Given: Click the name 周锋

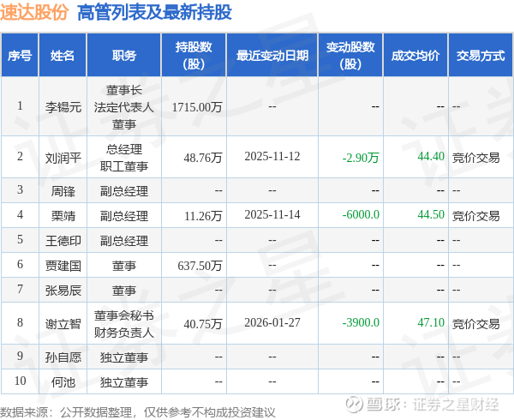Looking at the screenshot, I should 63,191.
